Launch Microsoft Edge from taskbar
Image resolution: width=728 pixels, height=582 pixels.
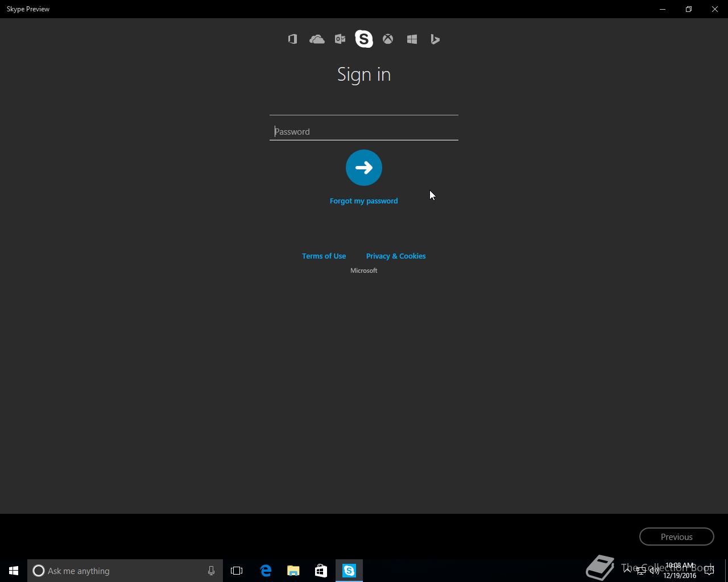(266, 571)
